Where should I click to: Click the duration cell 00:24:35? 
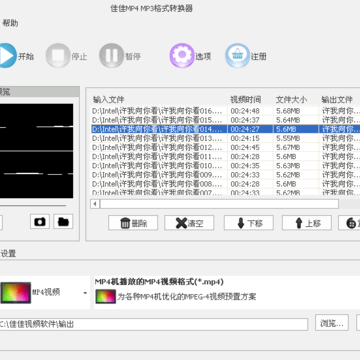[245, 166]
